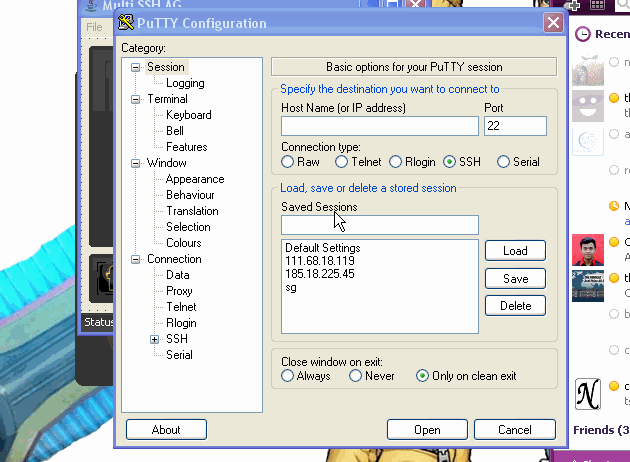Click the Delete session button

coord(515,306)
